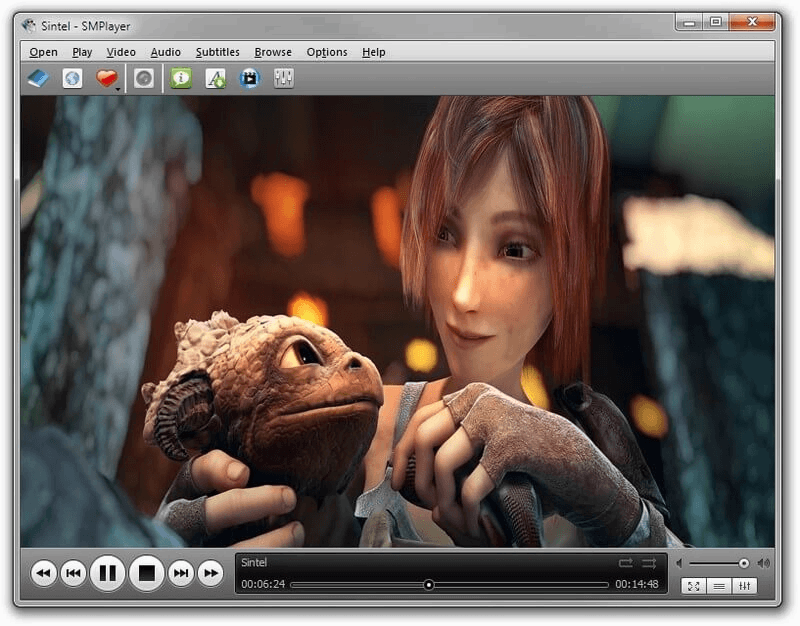Show the playlist button
This screenshot has width=800, height=626.
click(x=719, y=586)
